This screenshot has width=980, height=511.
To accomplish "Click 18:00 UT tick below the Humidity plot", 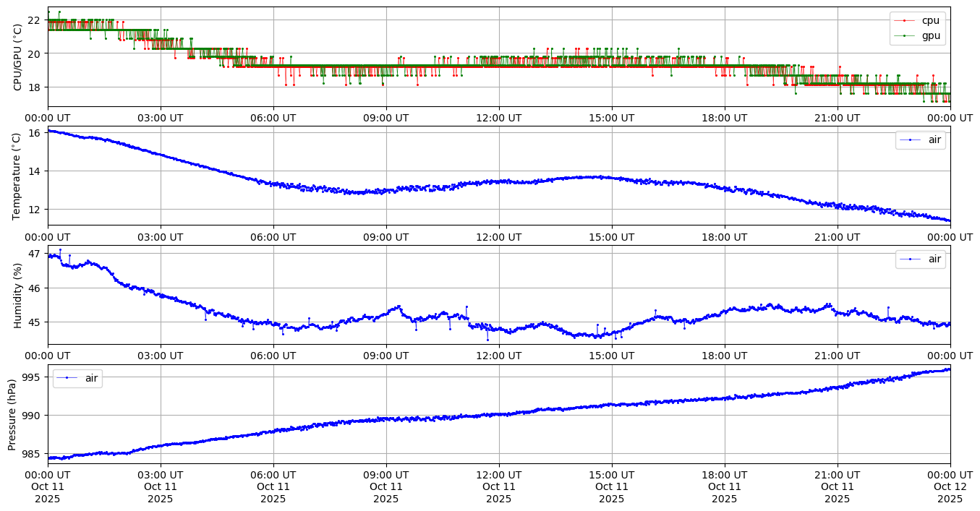I will tap(724, 356).
